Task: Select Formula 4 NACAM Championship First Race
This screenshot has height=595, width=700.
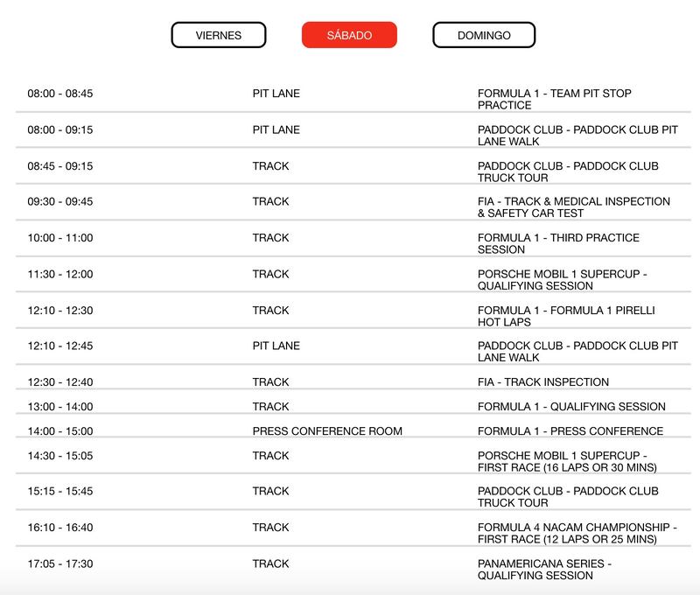Action: [x=577, y=534]
